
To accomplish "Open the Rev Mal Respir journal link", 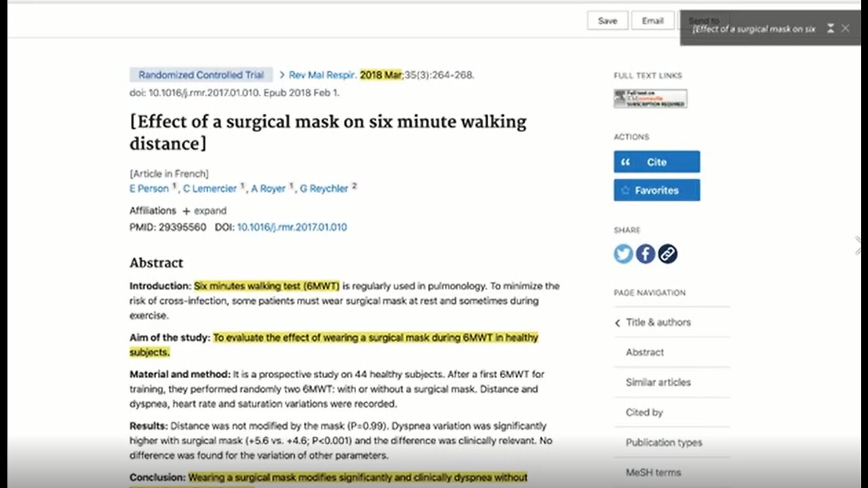I will pyautogui.click(x=323, y=75).
